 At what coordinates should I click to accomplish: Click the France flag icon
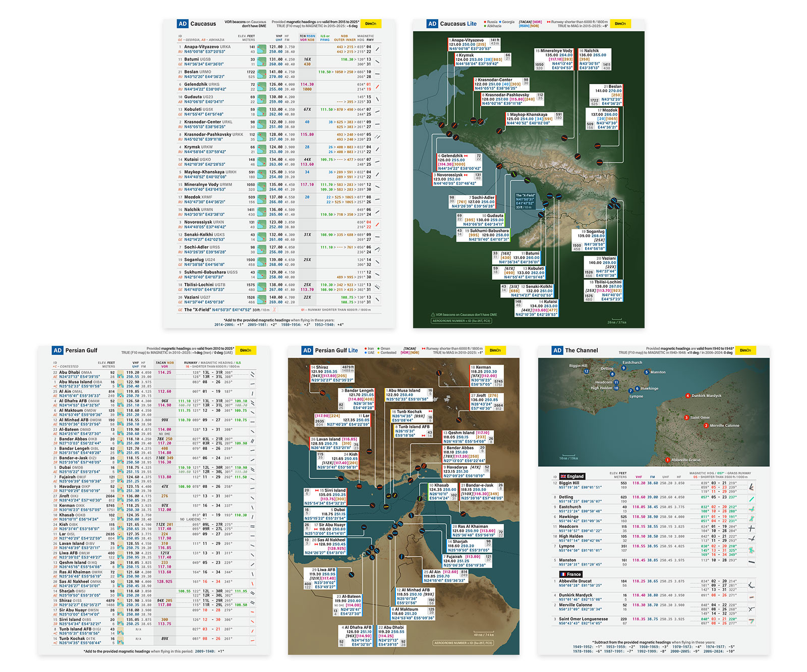click(x=563, y=574)
